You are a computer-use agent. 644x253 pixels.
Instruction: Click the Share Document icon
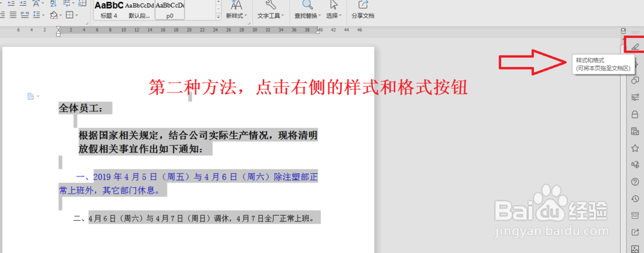click(363, 5)
